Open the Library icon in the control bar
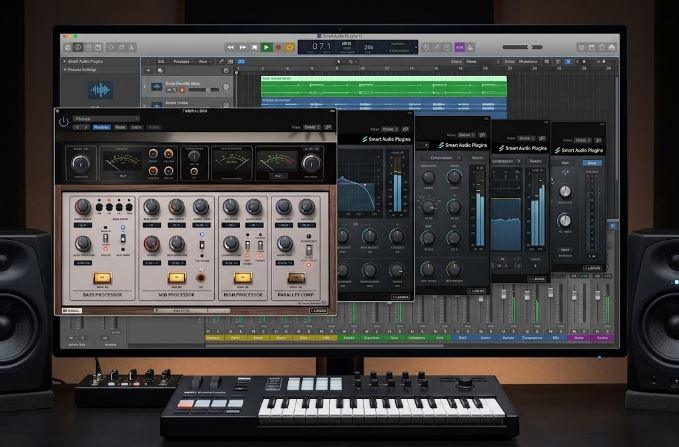Screen dimensions: 679x447 (68, 47)
